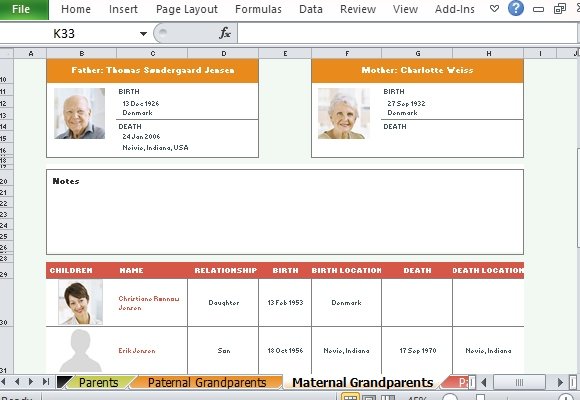Expand the Name Box dropdown arrow
The width and height of the screenshot is (580, 400).
coord(143,34)
